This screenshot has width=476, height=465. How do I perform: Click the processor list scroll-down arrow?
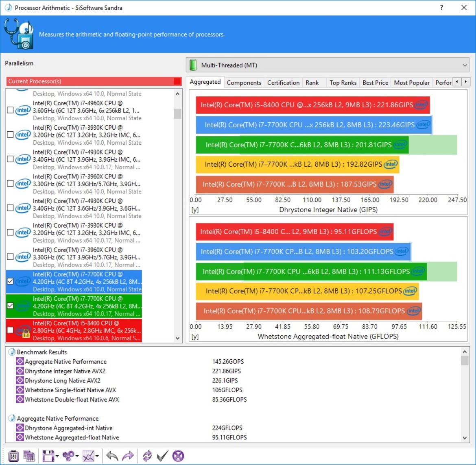tap(178, 338)
